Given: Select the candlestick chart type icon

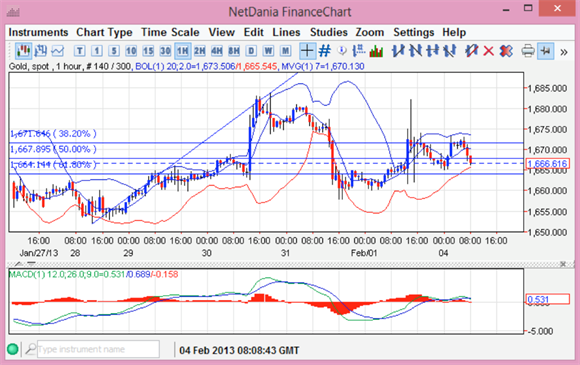Looking at the screenshot, I should pos(23,51).
